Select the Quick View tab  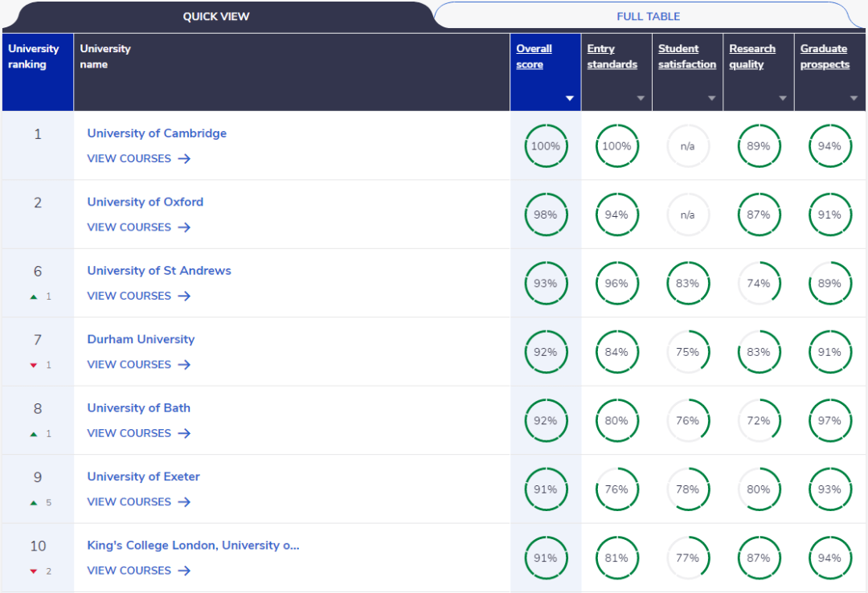click(215, 16)
